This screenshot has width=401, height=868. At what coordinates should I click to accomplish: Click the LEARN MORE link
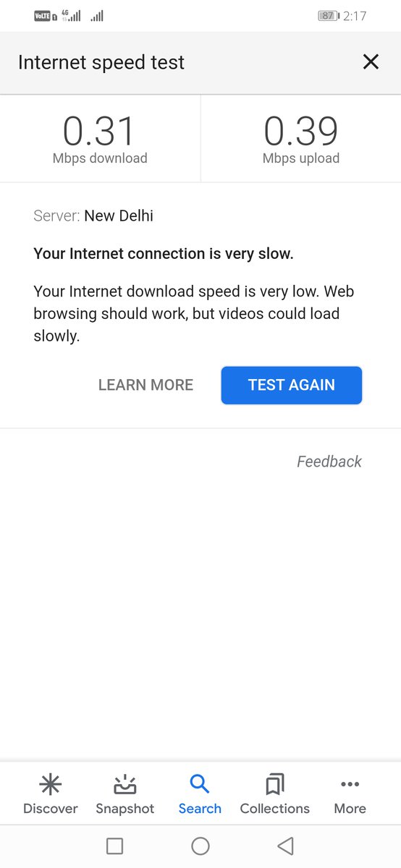coord(145,385)
